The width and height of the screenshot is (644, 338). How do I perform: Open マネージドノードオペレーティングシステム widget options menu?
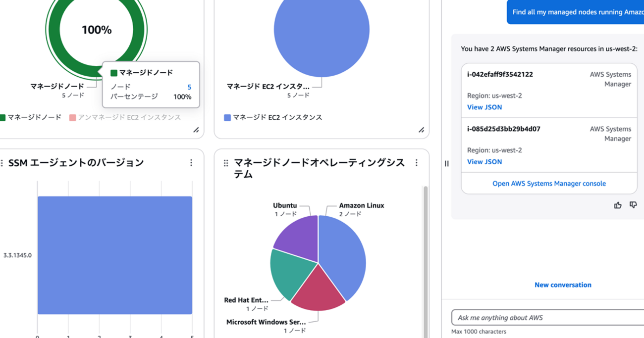pyautogui.click(x=416, y=162)
